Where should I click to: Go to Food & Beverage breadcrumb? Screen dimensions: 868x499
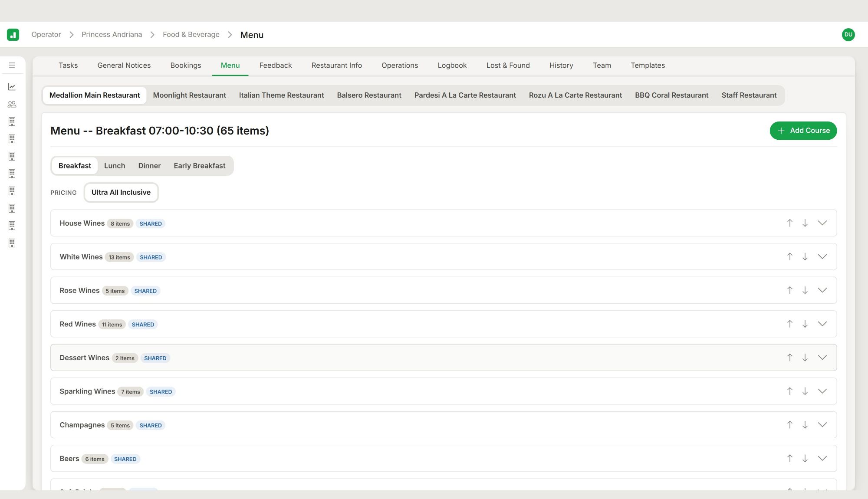(x=191, y=35)
